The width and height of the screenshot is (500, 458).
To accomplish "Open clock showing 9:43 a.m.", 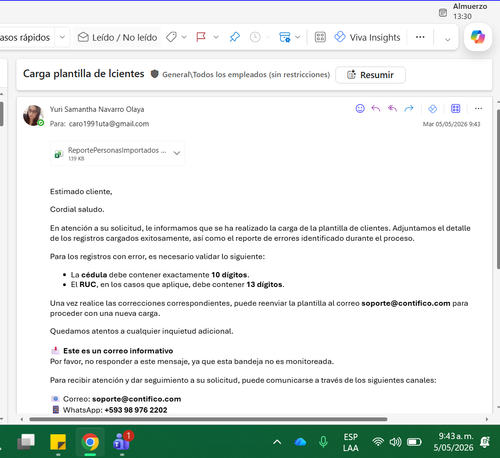I will [x=453, y=442].
